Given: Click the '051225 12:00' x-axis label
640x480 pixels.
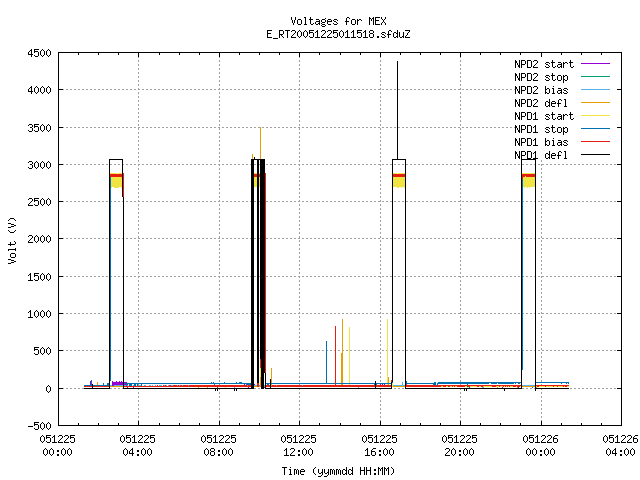Looking at the screenshot, I should coord(298,446).
